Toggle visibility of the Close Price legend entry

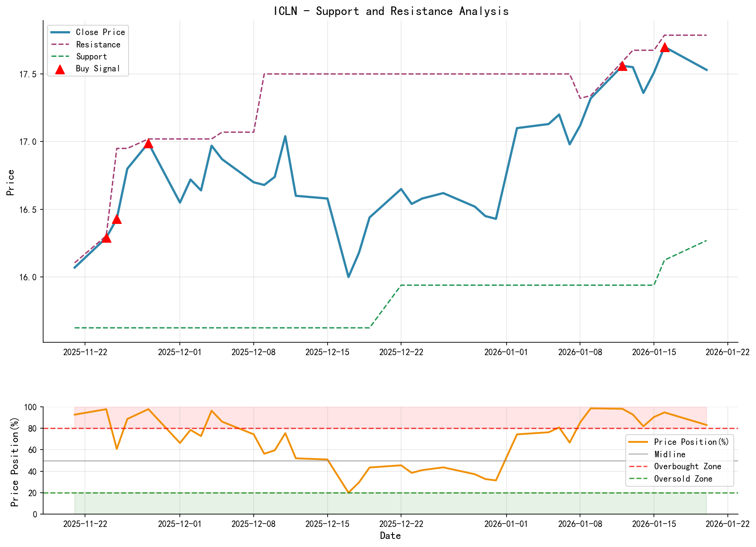click(61, 32)
